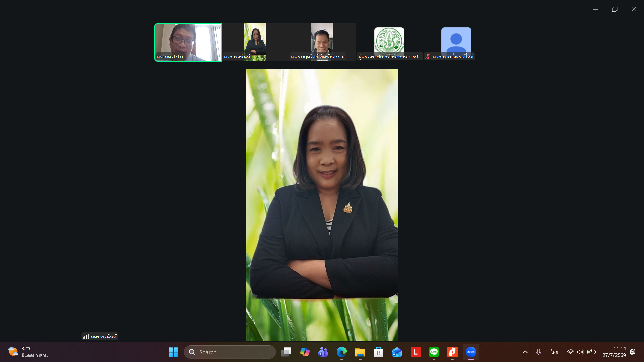Open File Explorer folder icon

click(x=360, y=352)
